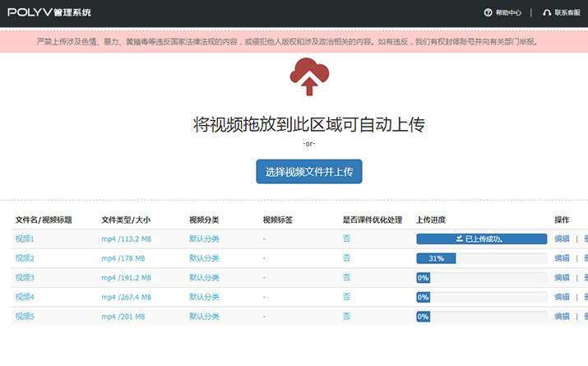
Task: Open 视频1 file link
Action: [25, 239]
